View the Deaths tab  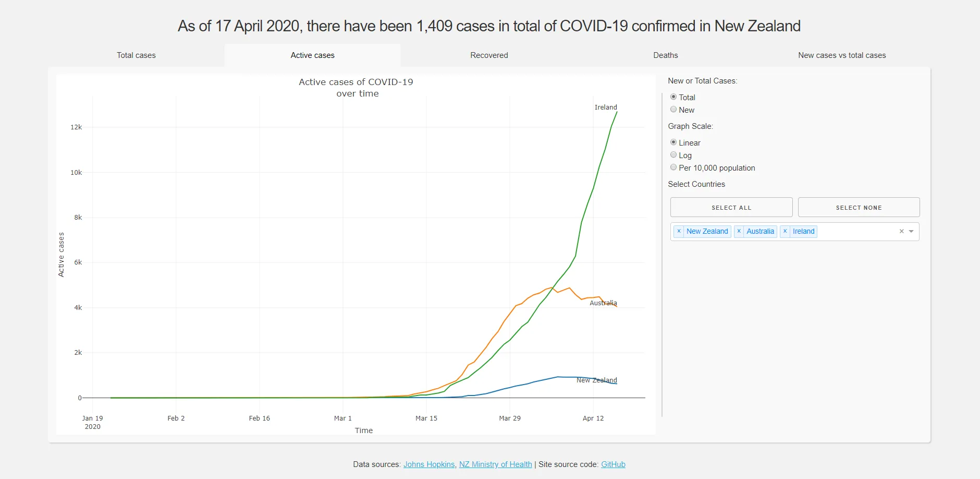point(666,55)
